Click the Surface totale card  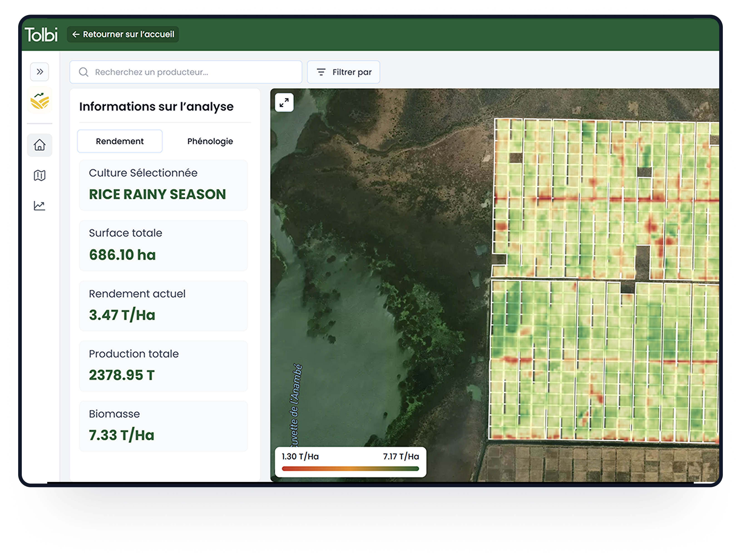(x=163, y=245)
